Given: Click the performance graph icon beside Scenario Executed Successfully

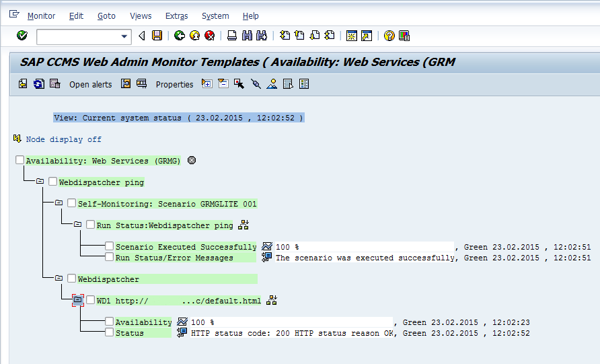Looking at the screenshot, I should click(267, 246).
